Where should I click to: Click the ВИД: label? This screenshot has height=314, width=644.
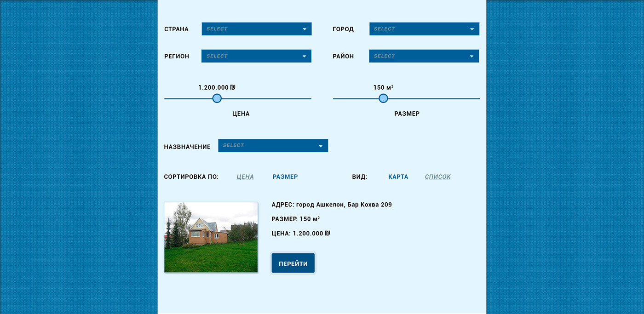[x=360, y=177]
